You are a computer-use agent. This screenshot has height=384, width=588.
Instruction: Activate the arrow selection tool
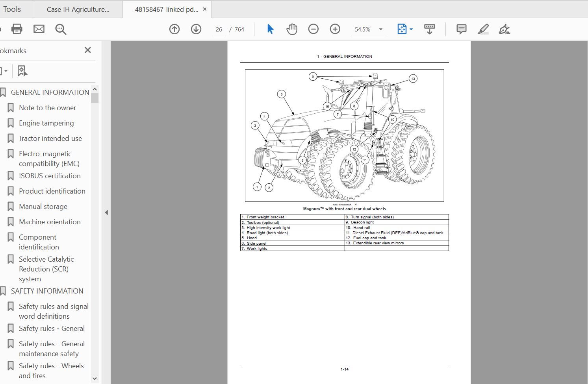coord(270,29)
